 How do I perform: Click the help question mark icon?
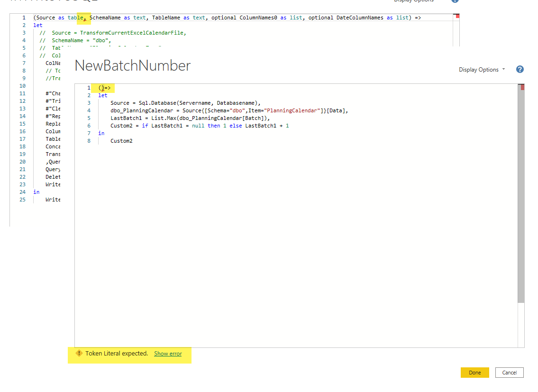(520, 69)
